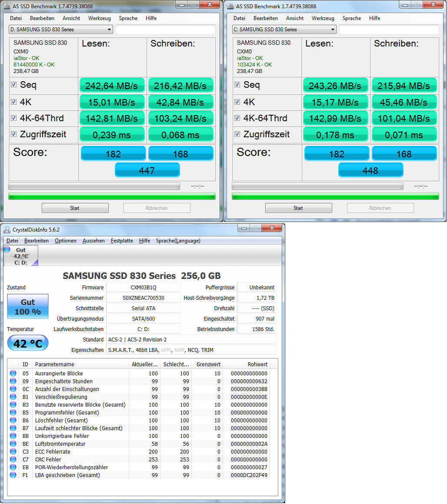447x504 pixels.
Task: Click empty text field beside D: drive dropdown
Action: pyautogui.click(x=165, y=29)
